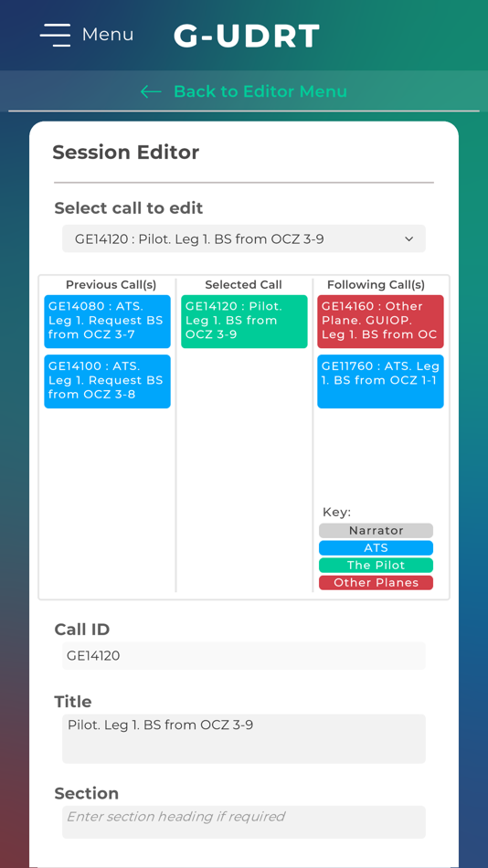488x868 pixels.
Task: Click the Select call to edit label
Action: 129,208
